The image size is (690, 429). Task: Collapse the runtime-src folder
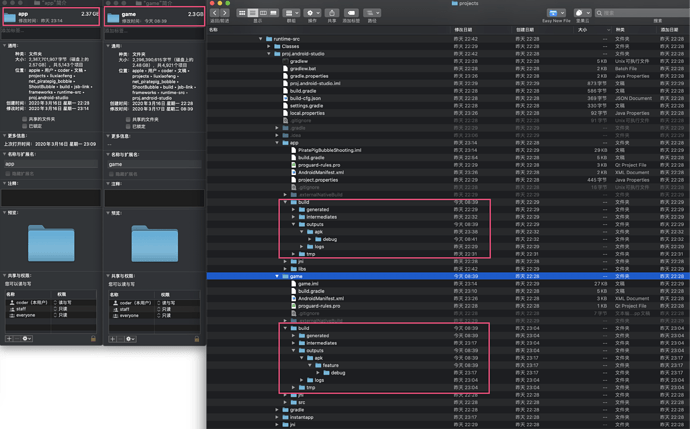(x=261, y=39)
